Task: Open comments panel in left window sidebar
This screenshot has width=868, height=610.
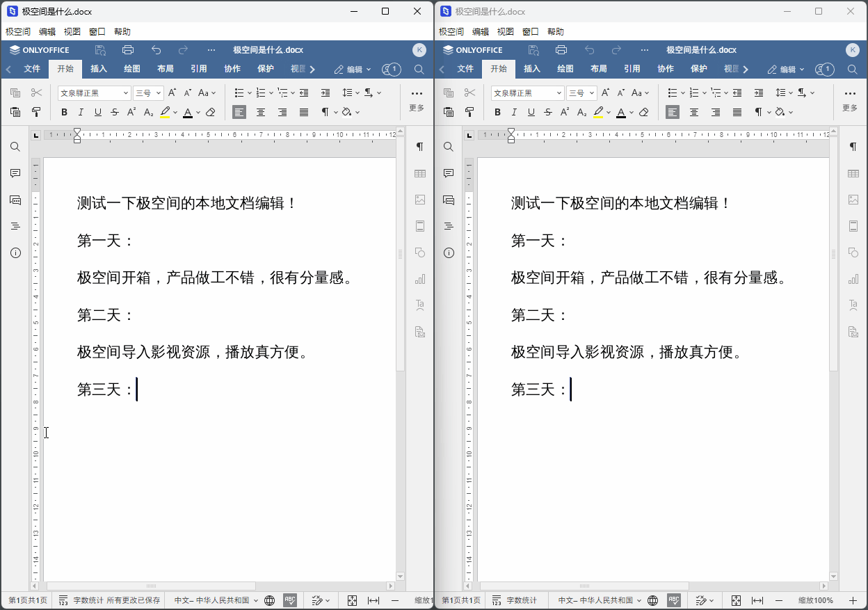Action: pos(15,173)
